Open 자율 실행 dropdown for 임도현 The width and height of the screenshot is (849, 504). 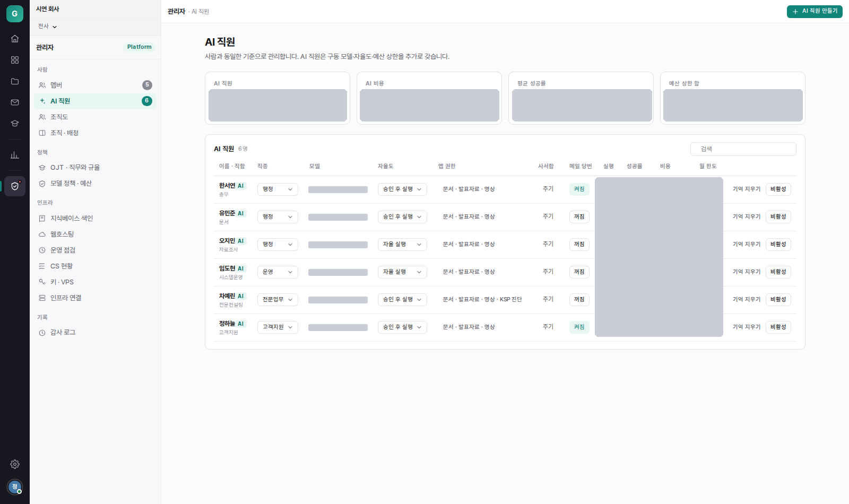[x=402, y=272]
